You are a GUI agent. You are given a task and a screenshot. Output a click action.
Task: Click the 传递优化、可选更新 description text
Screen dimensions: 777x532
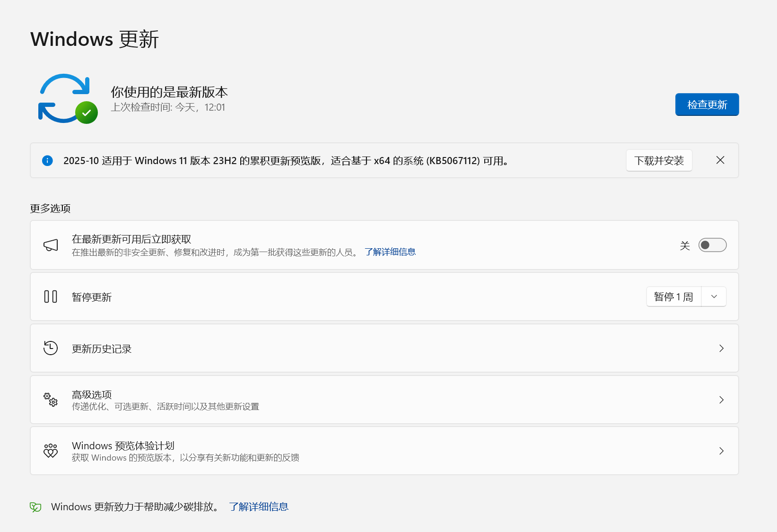[166, 407]
